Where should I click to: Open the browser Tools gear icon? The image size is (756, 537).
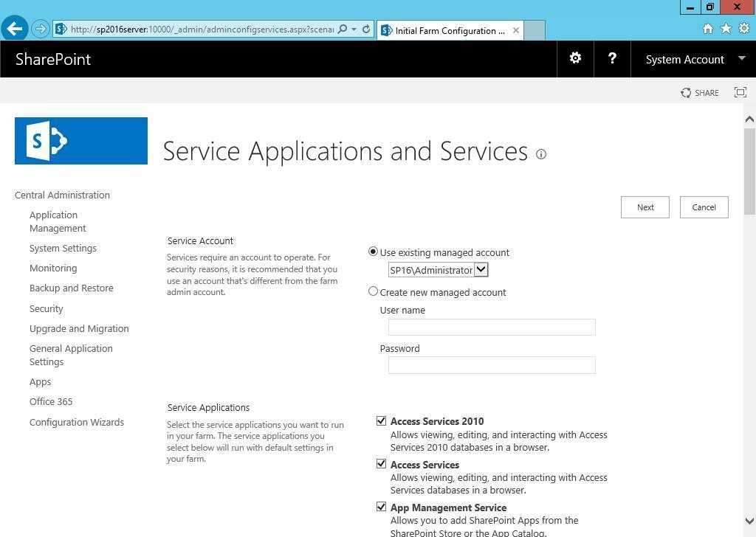point(744,29)
